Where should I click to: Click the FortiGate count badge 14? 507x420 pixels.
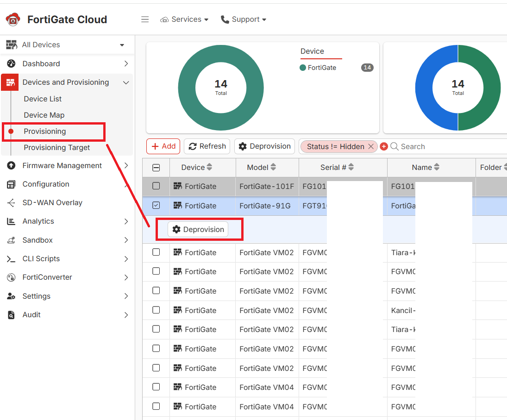tap(367, 68)
